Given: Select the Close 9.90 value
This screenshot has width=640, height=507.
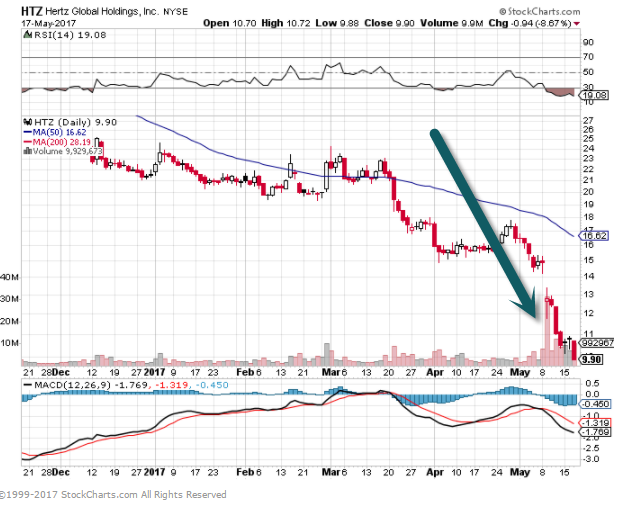Looking at the screenshot, I should (x=389, y=23).
